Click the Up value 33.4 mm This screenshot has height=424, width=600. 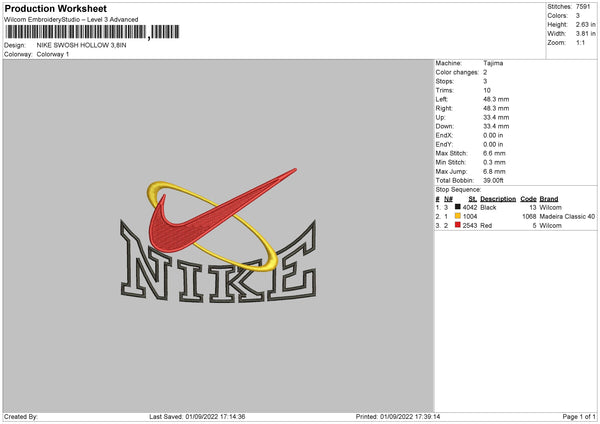coord(496,117)
